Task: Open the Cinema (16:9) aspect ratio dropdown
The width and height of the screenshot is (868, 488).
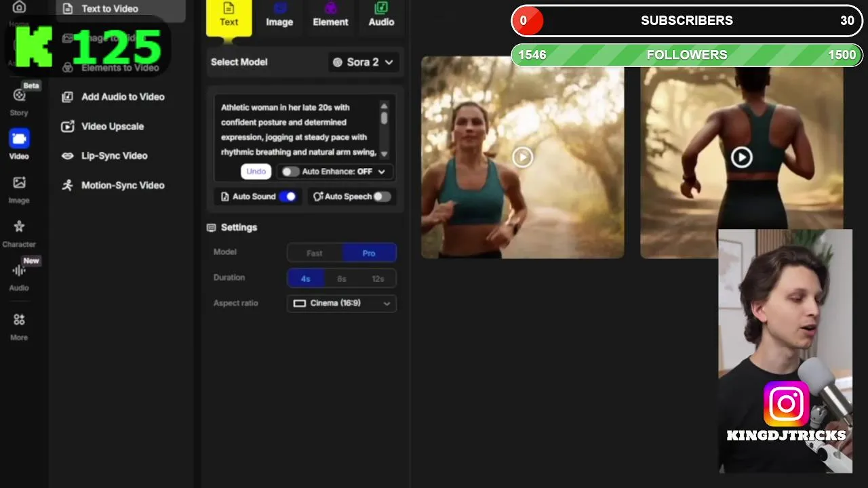Action: (x=342, y=304)
